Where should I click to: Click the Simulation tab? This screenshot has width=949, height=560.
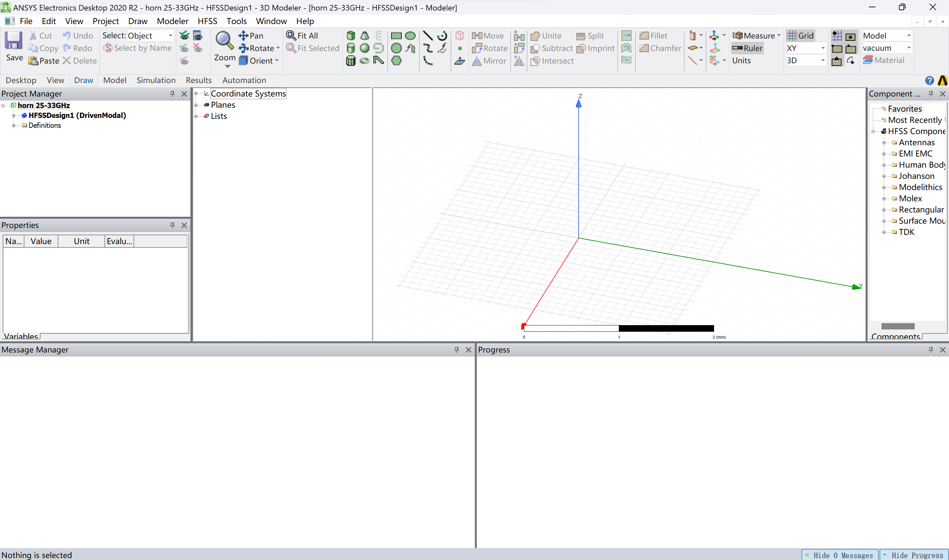156,80
